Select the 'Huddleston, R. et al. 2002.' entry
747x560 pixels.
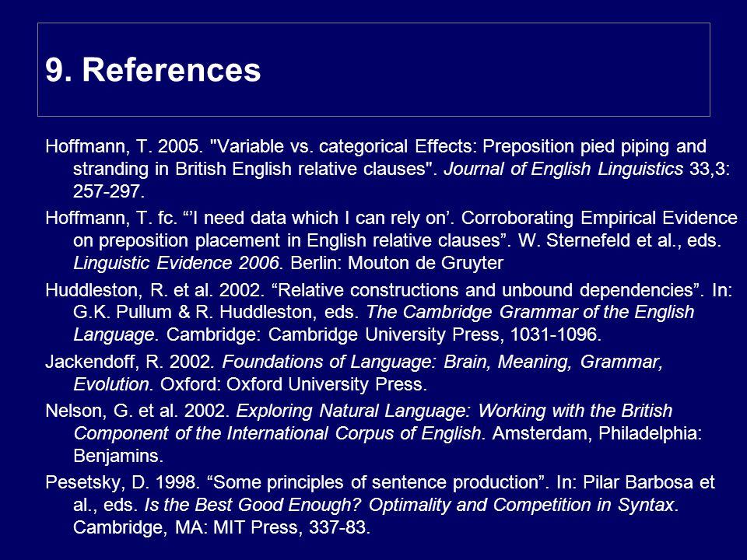pos(389,312)
